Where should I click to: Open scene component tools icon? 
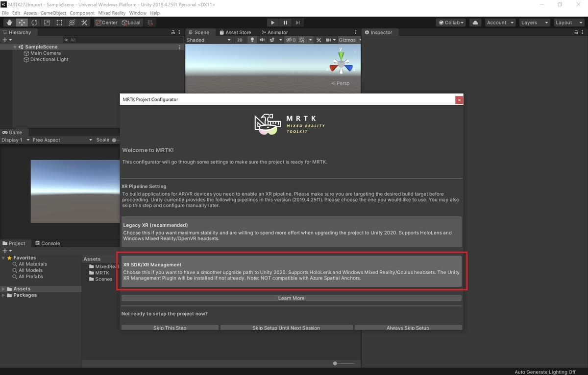click(x=318, y=40)
